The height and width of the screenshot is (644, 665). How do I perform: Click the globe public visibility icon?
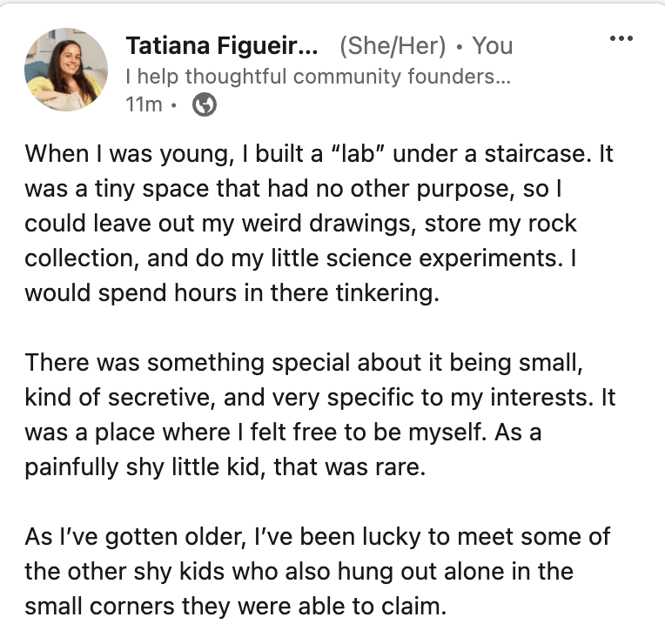coord(204,105)
